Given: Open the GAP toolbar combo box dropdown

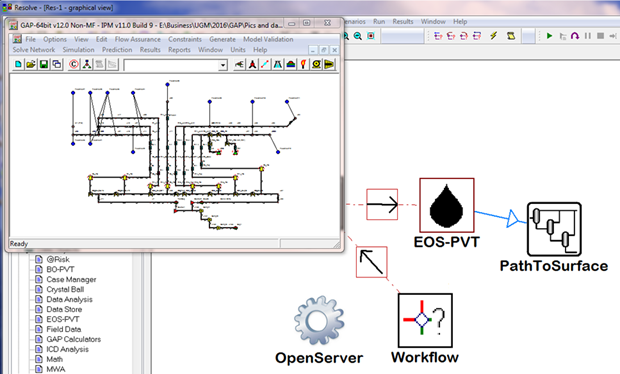Looking at the screenshot, I should pyautogui.click(x=223, y=65).
